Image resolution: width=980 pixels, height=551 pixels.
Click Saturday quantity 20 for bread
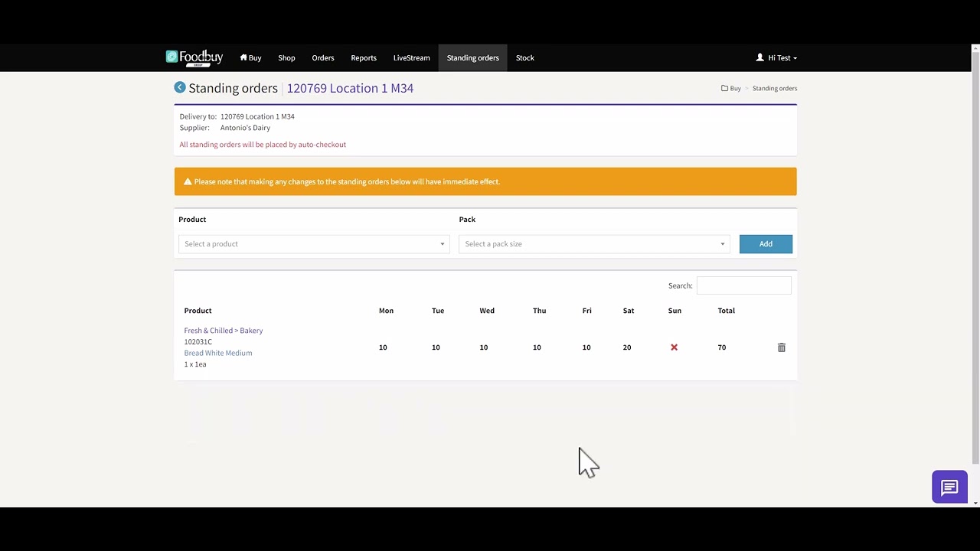tap(627, 347)
